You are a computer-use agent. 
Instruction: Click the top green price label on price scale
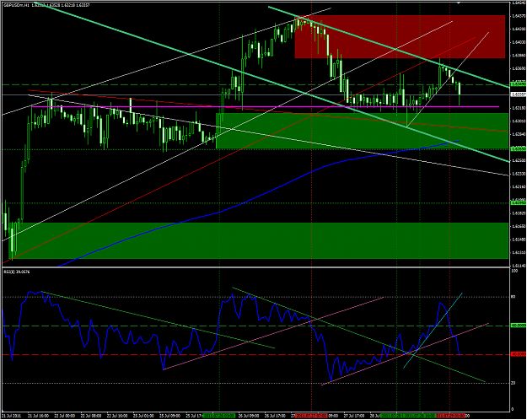tap(519, 84)
